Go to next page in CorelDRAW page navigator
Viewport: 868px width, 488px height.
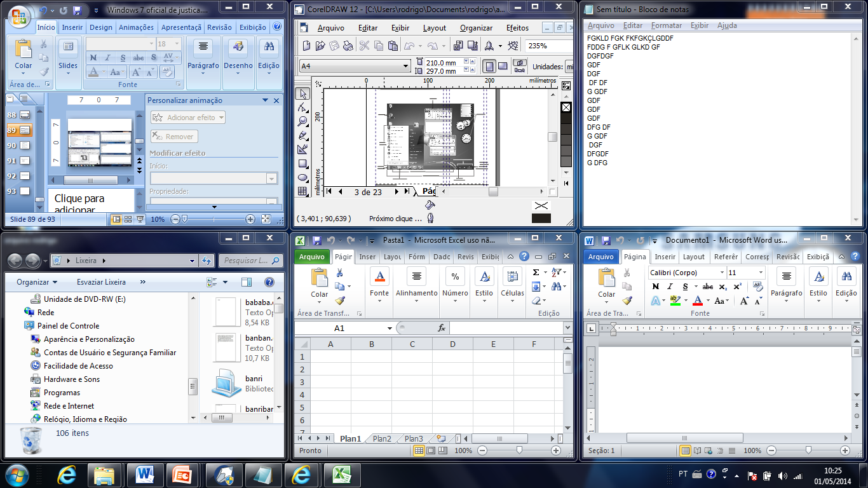(397, 191)
